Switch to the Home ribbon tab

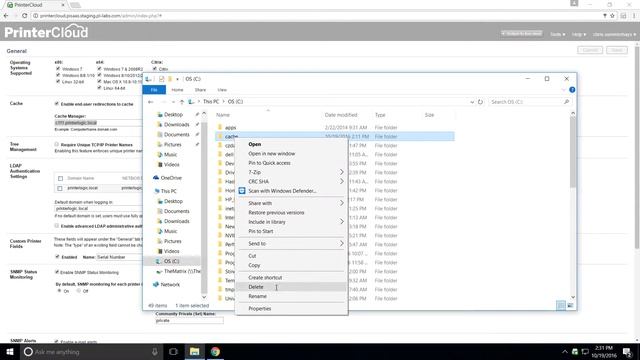point(177,90)
